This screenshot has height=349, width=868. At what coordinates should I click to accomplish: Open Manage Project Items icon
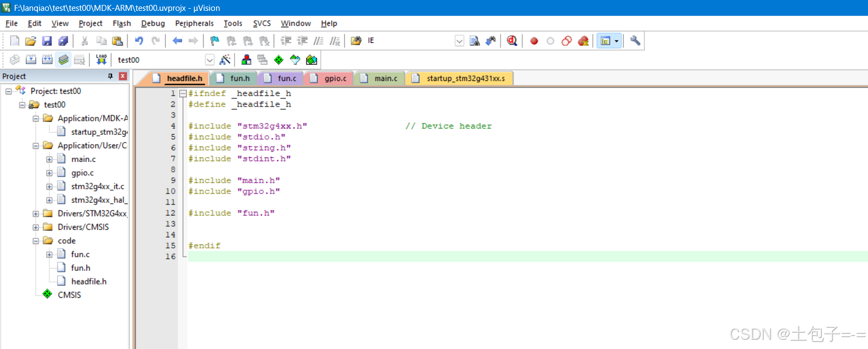pyautogui.click(x=246, y=60)
